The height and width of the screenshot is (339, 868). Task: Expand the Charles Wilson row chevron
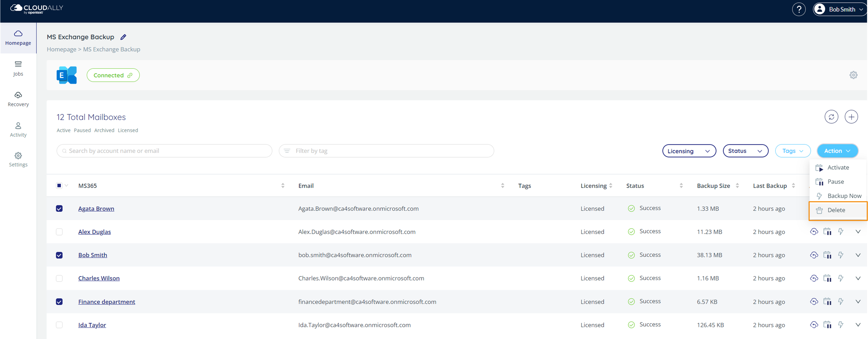(858, 278)
